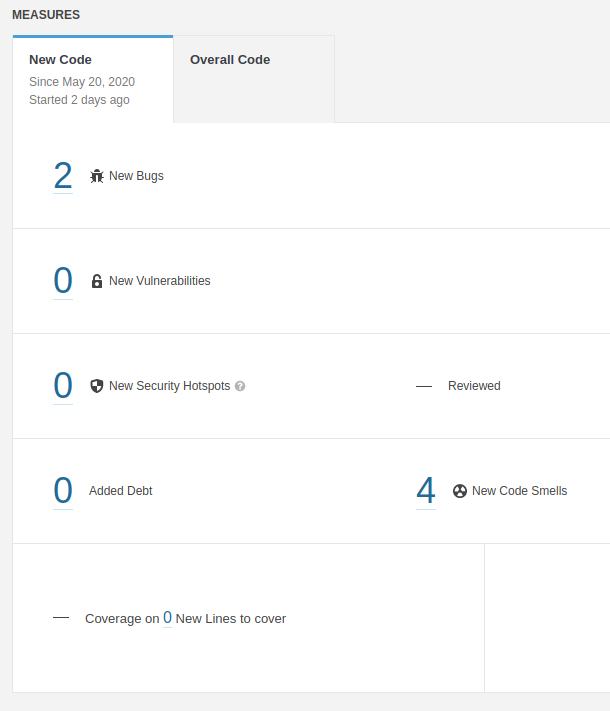Click the New Vulnerabilities label
The width and height of the screenshot is (610, 711).
(160, 281)
